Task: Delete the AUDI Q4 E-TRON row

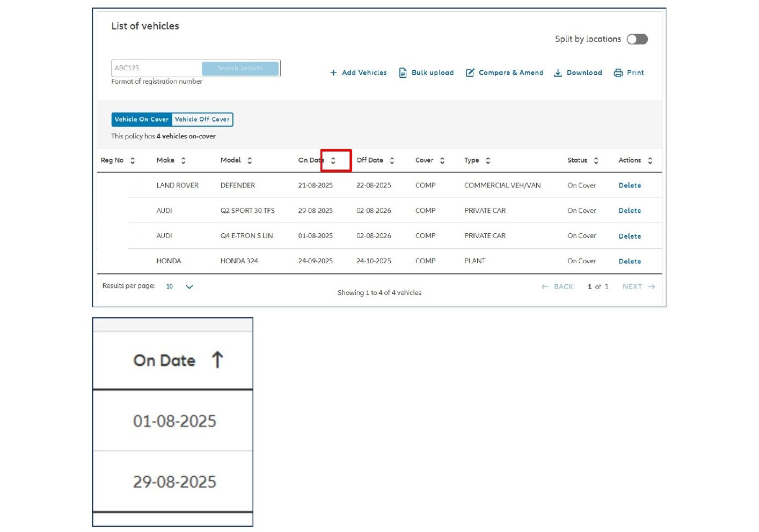Action: click(x=630, y=236)
